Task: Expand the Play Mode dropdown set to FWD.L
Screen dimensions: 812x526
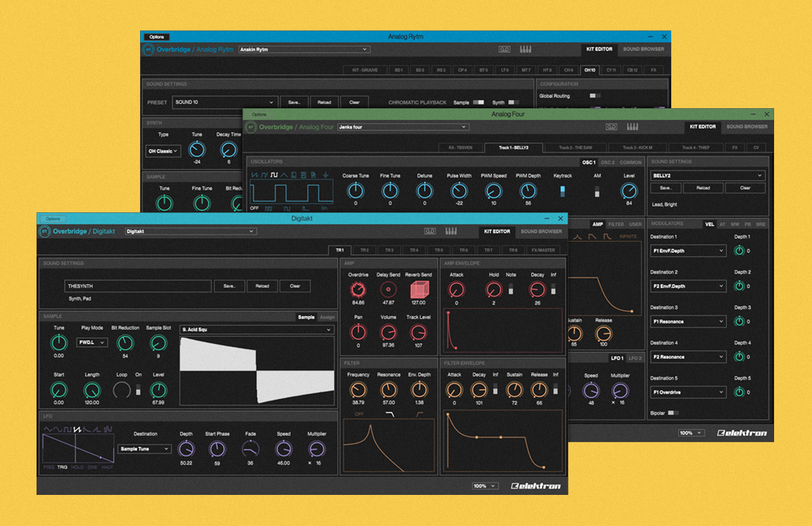Action: (93, 343)
